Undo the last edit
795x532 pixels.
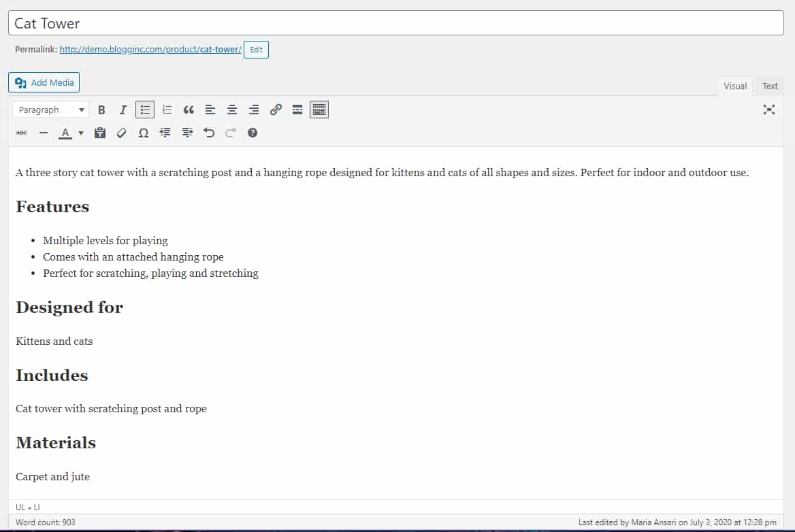209,133
